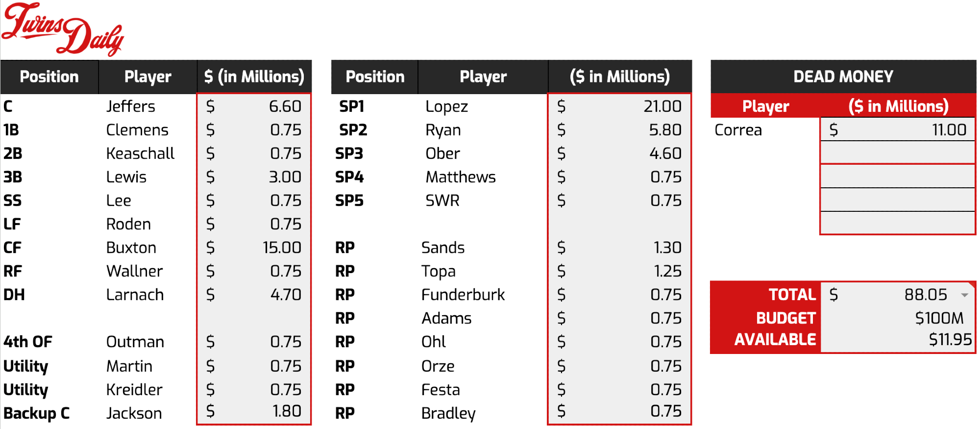Click the AVAILABLE value $11.95

(x=897, y=339)
